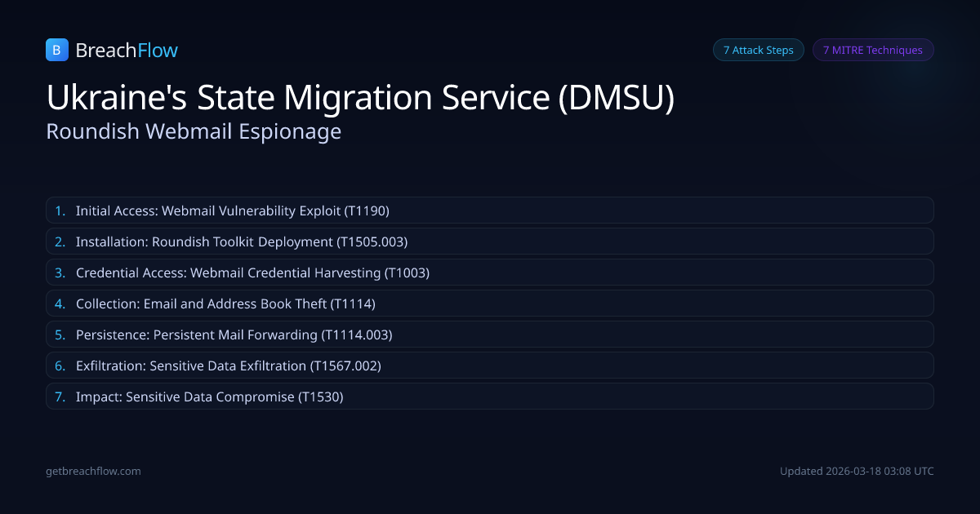The image size is (980, 514).
Task: Click the T1505.003 technique ID
Action: pos(372,241)
